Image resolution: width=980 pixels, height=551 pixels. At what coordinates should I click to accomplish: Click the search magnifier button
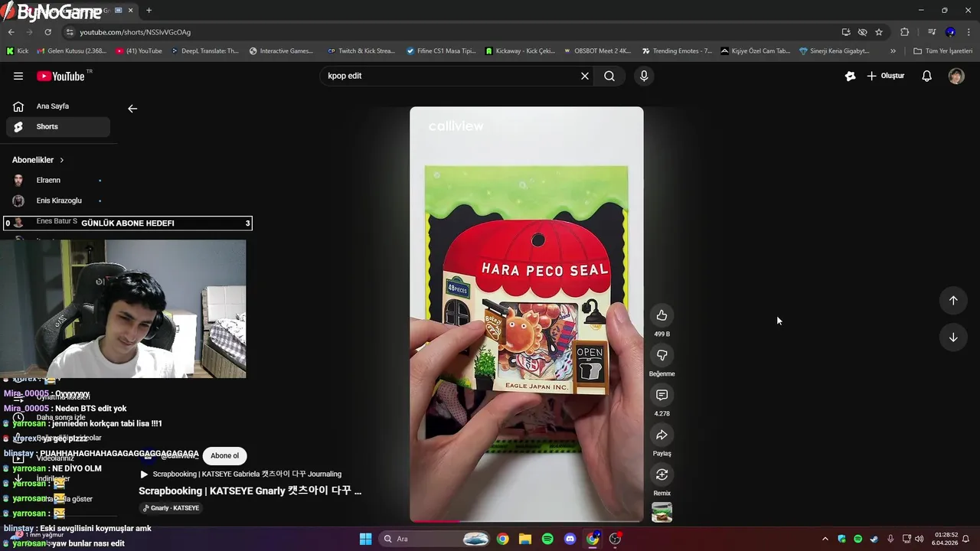point(609,76)
